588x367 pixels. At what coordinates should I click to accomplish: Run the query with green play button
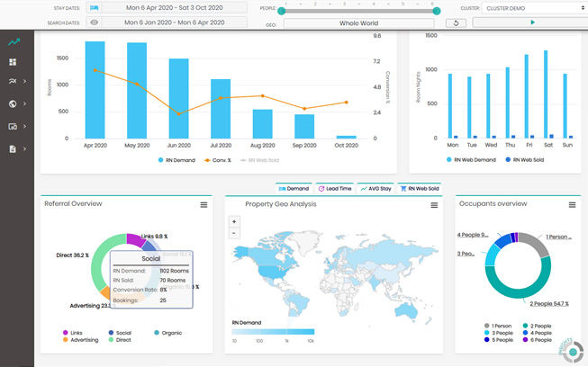point(532,22)
